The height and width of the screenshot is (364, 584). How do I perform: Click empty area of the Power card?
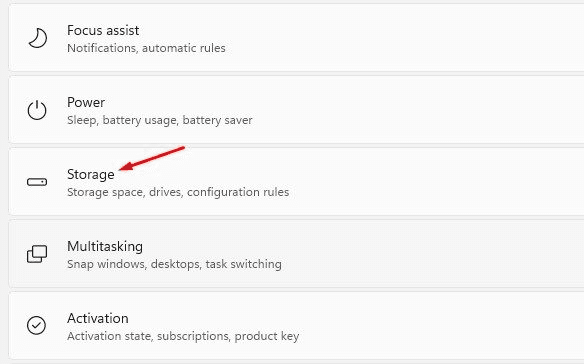410,110
